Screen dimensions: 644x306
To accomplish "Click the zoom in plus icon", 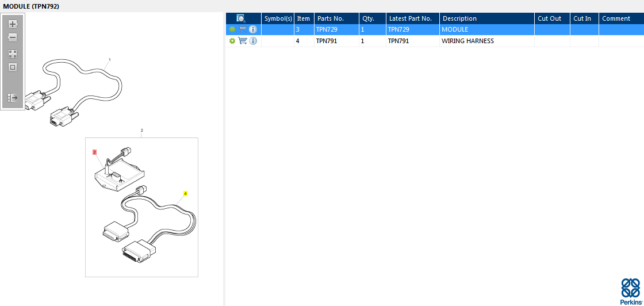I will coord(13,24).
